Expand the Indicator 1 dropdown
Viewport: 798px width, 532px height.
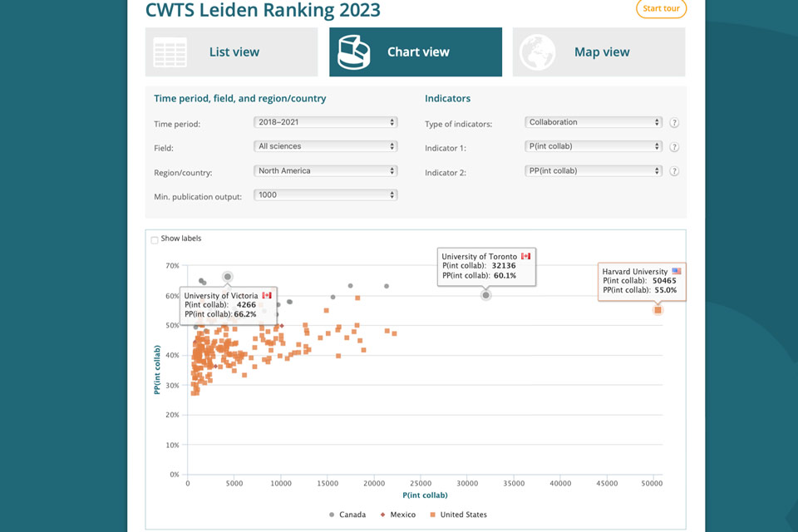point(594,146)
